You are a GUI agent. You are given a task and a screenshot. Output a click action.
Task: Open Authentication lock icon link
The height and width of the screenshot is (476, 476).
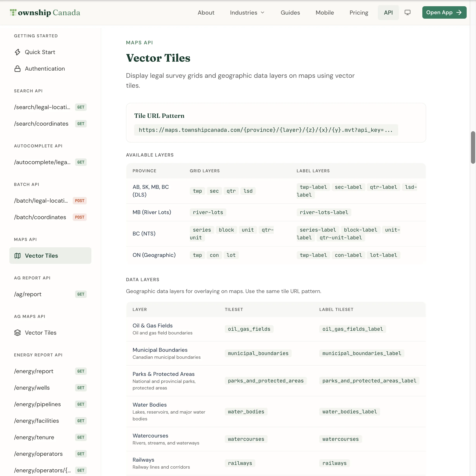tap(17, 68)
